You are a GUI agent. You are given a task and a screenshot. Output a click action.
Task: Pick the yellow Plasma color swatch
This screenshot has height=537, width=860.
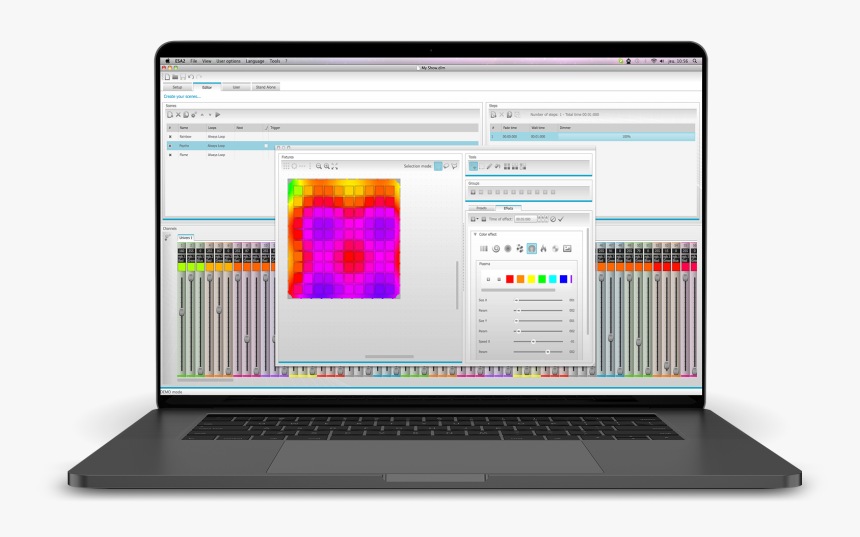[x=531, y=279]
